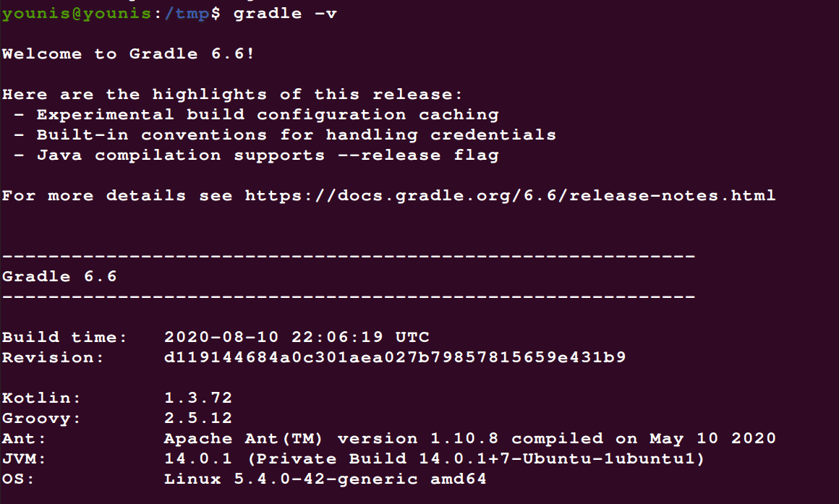Click the JVM 14.0.1 version line
This screenshot has width=839, height=504.
pos(434,459)
